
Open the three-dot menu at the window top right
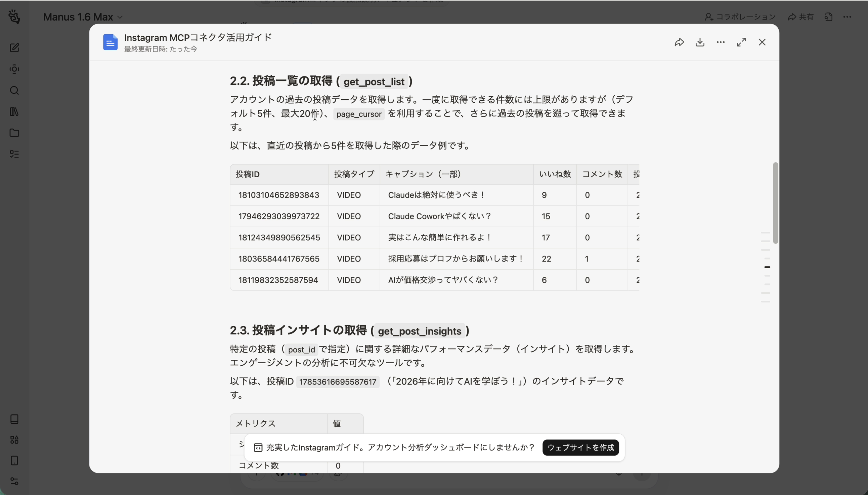pos(848,17)
